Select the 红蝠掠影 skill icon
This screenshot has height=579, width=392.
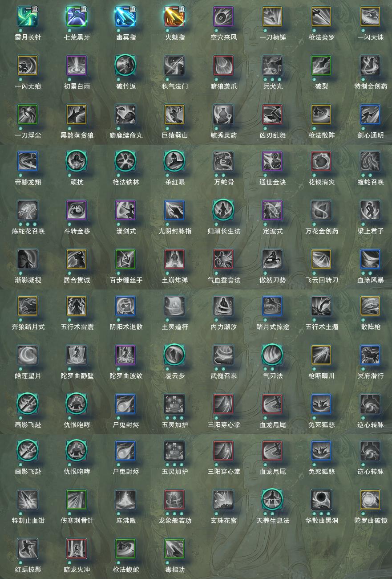coord(28,549)
